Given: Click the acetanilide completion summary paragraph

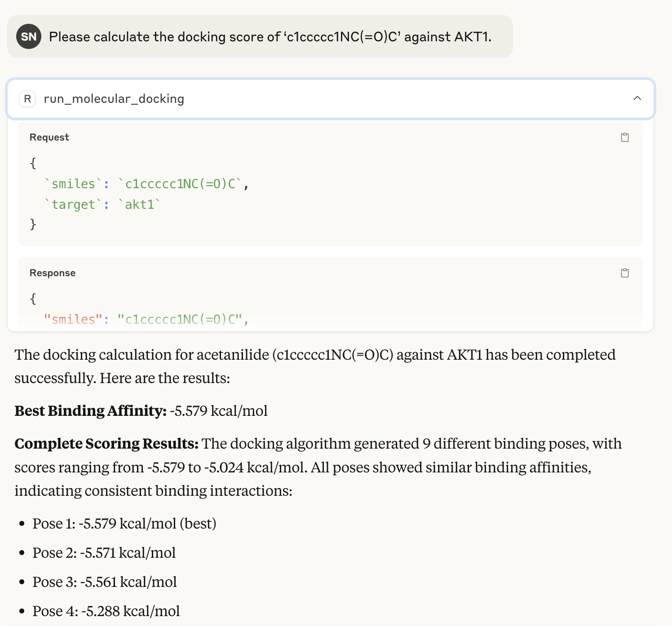Looking at the screenshot, I should click(315, 366).
